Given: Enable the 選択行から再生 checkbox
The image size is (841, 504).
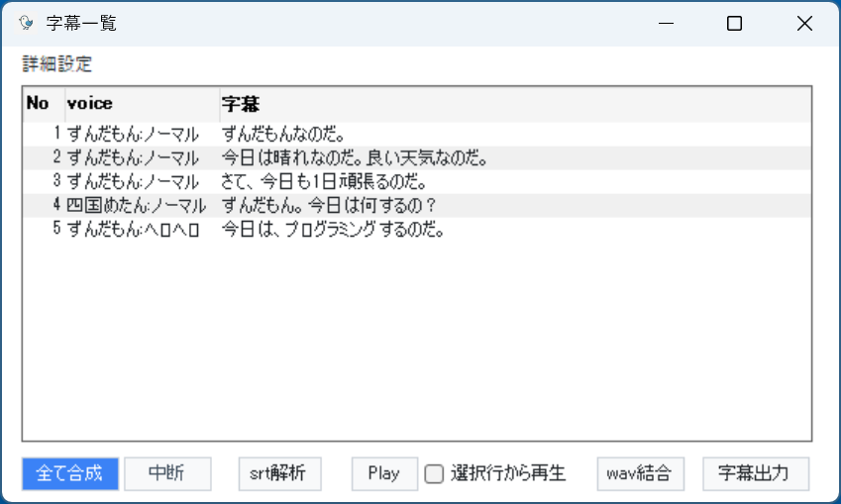Looking at the screenshot, I should click(x=434, y=474).
